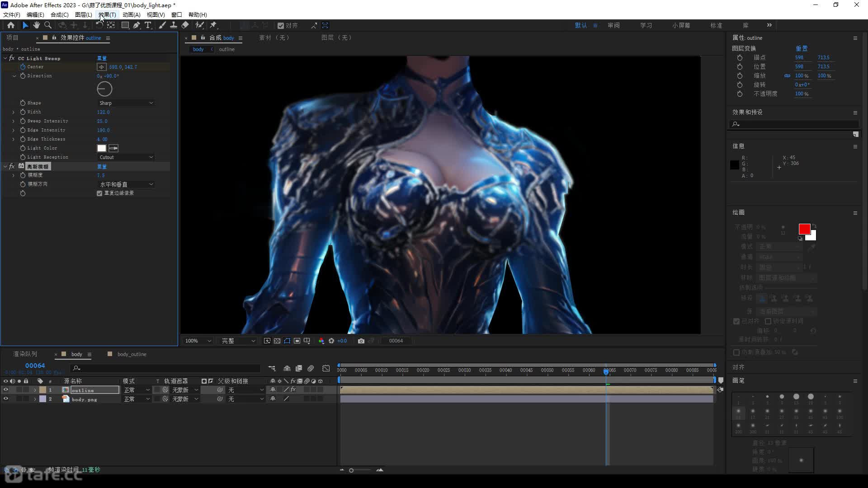Click the red foreground paint color
This screenshot has width=868, height=488.
pos(804,229)
